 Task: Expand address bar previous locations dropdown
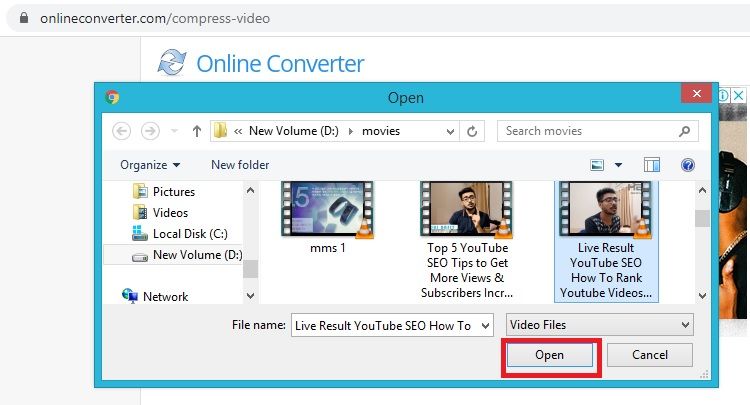(x=450, y=131)
